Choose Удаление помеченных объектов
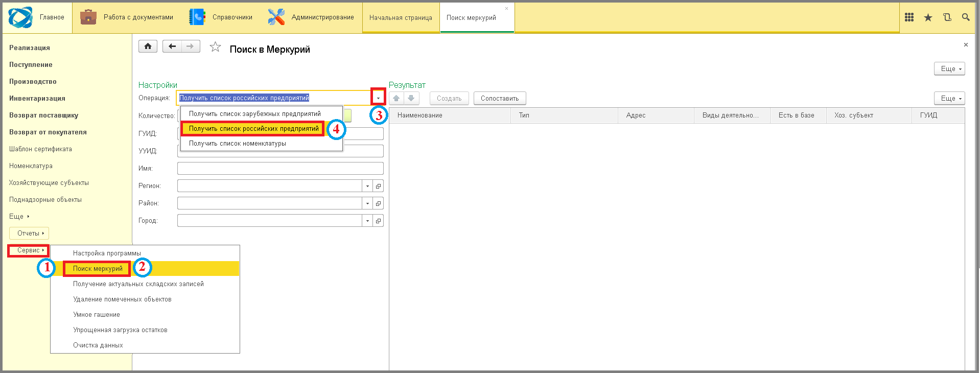Viewport: 980px width, 373px height. click(x=145, y=299)
